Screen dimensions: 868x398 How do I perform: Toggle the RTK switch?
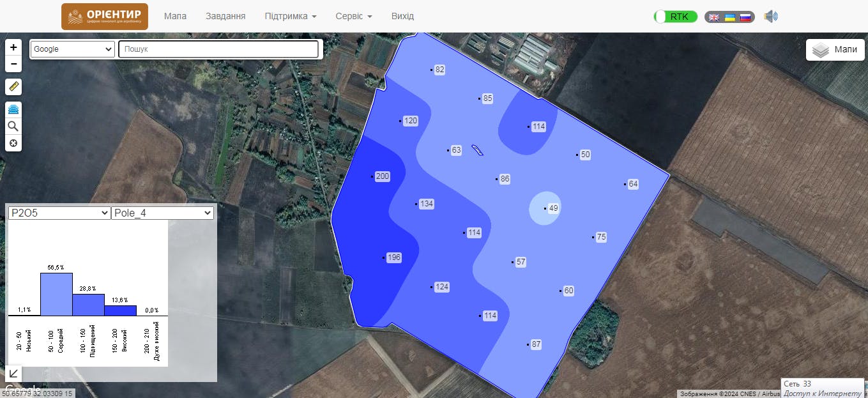[676, 17]
